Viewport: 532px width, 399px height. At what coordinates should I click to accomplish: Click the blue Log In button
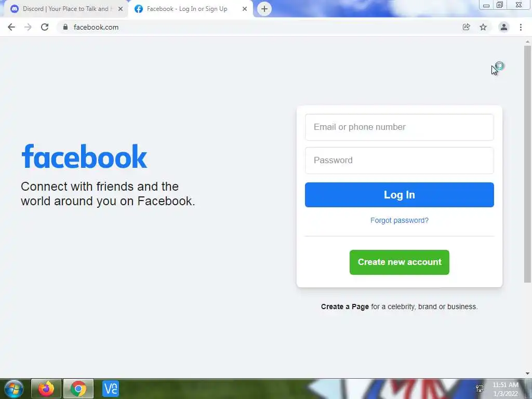click(400, 195)
